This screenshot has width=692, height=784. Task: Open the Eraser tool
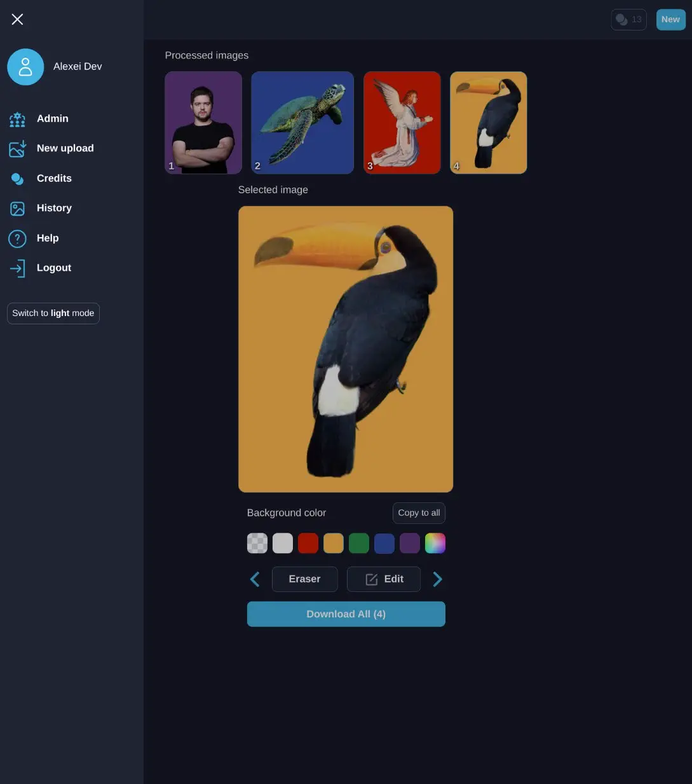(304, 579)
